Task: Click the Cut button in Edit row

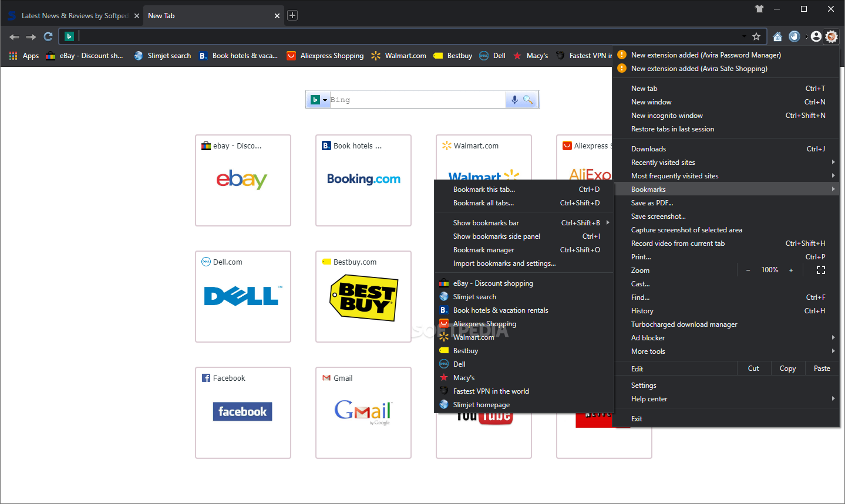Action: pyautogui.click(x=753, y=368)
